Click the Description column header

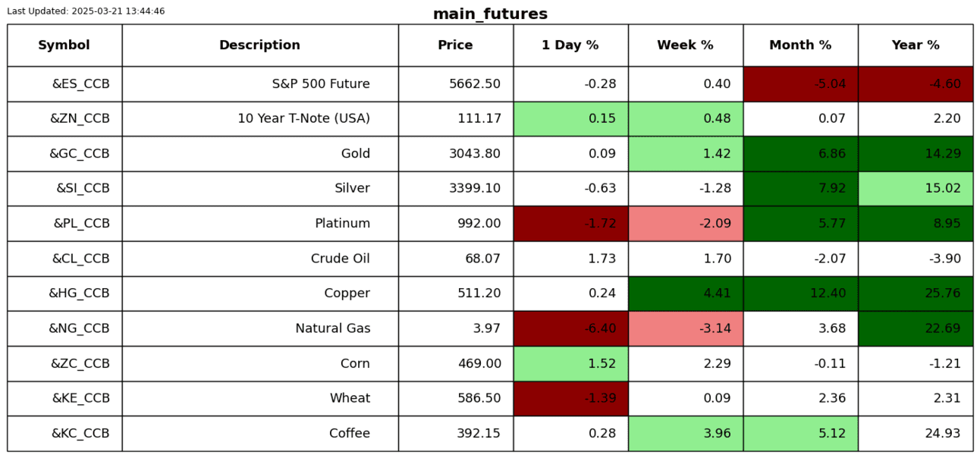(x=259, y=45)
